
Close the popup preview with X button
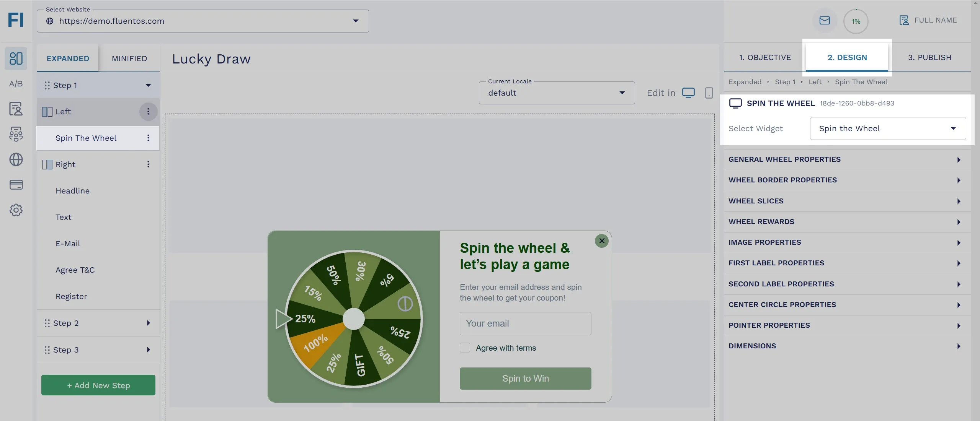(x=602, y=241)
